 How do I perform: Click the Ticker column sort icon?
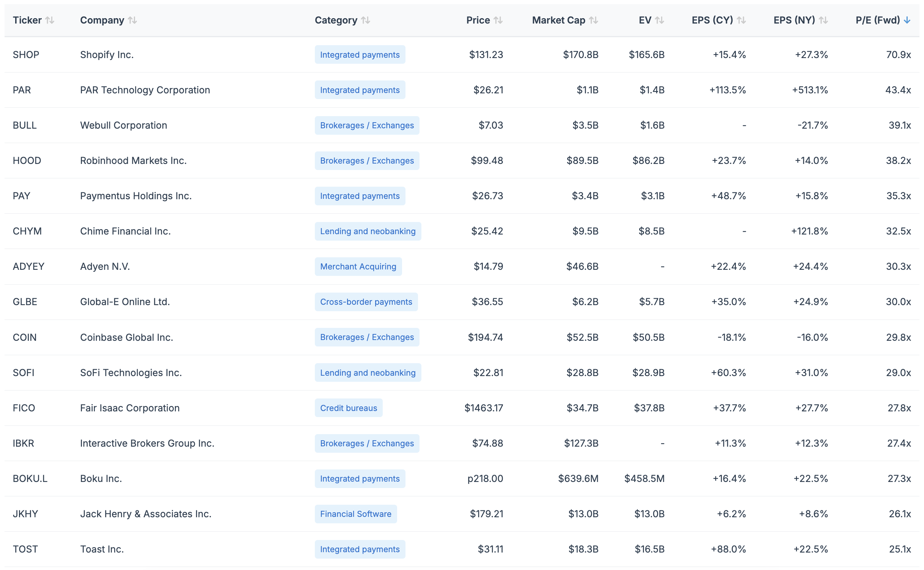pyautogui.click(x=50, y=20)
